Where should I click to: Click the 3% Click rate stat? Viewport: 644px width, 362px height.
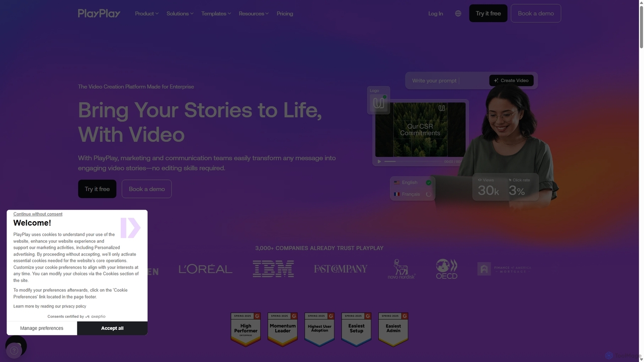coord(519,187)
